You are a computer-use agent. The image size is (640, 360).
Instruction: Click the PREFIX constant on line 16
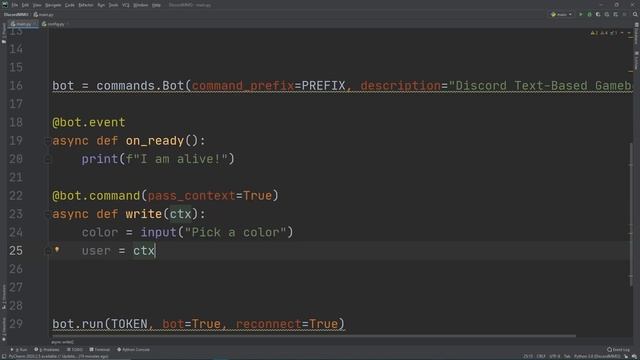click(323, 86)
